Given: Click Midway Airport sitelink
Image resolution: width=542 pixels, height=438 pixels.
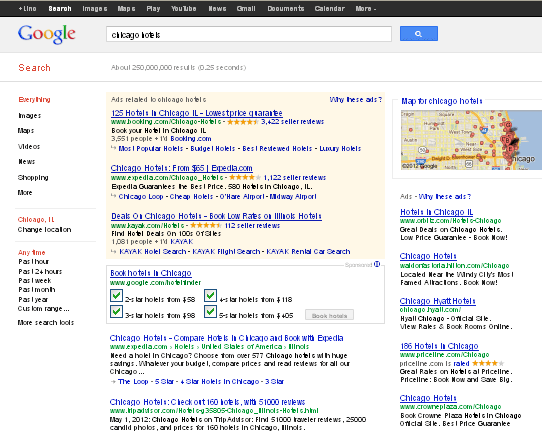Looking at the screenshot, I should pos(293,197).
